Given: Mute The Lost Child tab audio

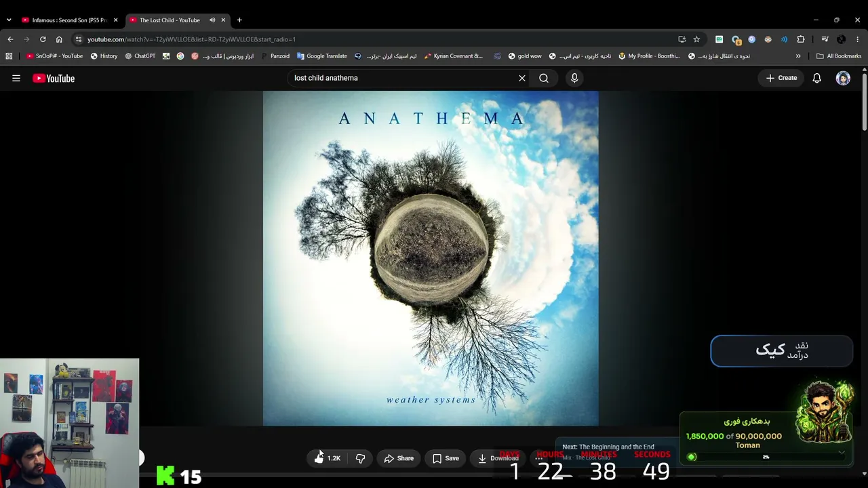Looking at the screenshot, I should point(212,20).
